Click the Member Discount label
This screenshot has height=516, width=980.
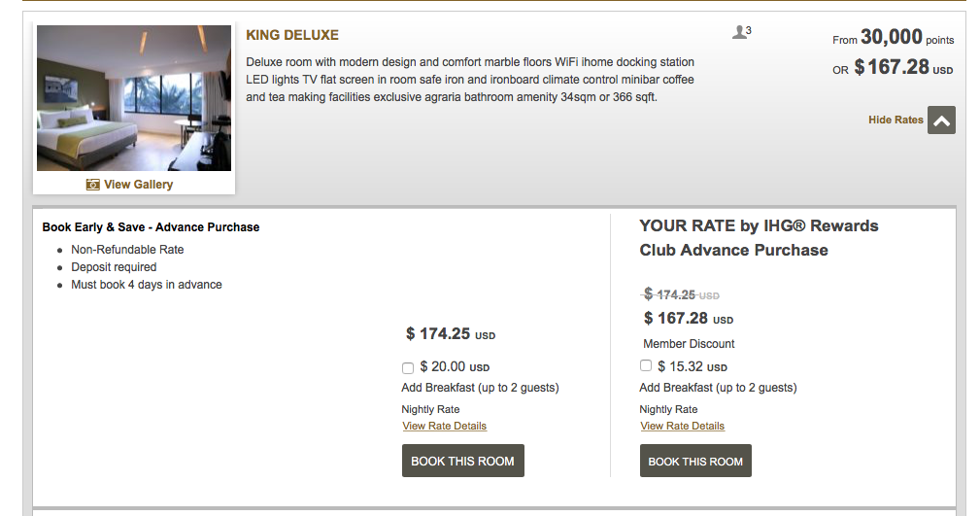[x=689, y=344]
